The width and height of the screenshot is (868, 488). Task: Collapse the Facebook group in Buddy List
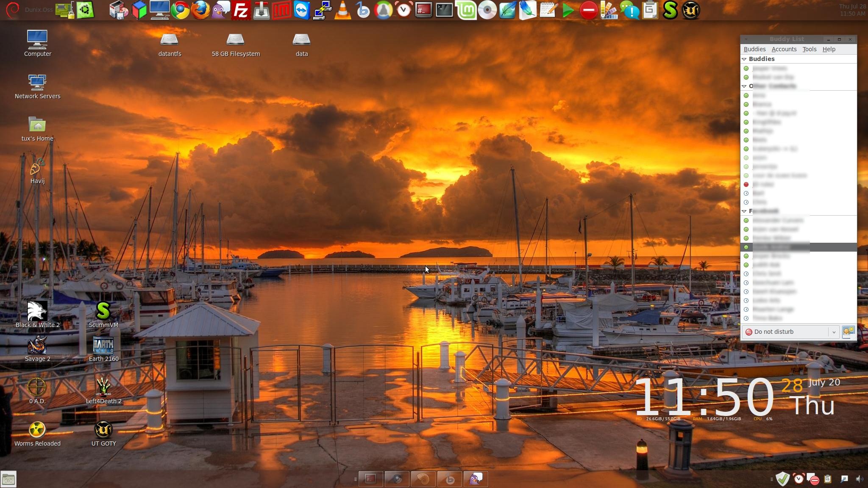(744, 211)
